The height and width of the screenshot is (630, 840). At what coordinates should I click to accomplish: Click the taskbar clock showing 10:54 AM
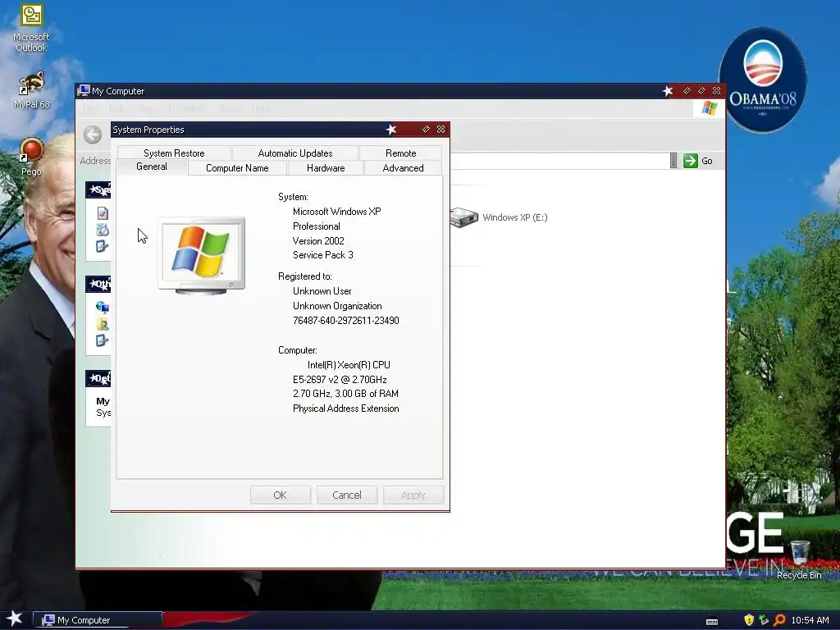point(810,620)
